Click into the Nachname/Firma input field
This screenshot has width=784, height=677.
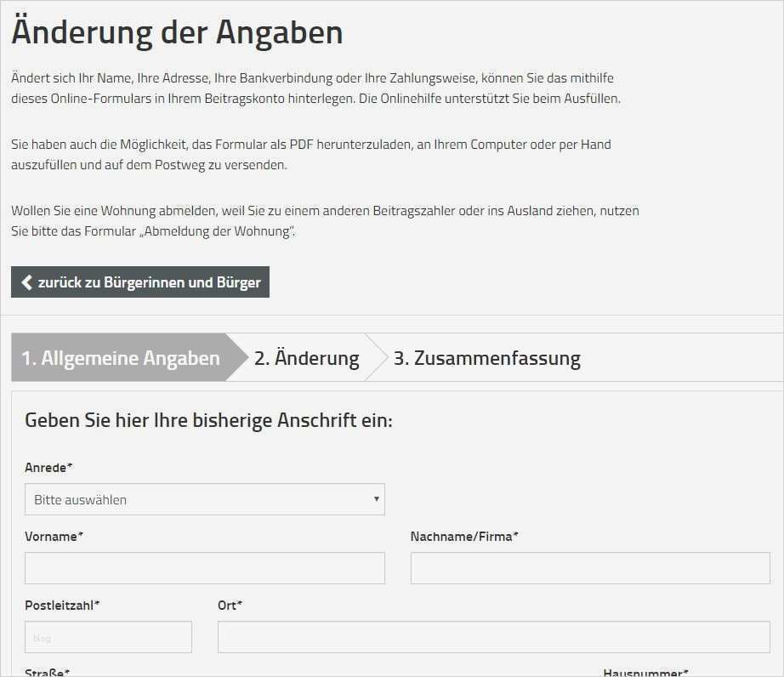589,568
